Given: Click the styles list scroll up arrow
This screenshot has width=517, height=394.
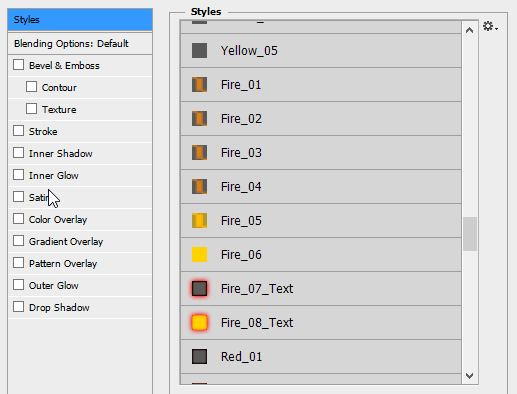Looking at the screenshot, I should point(469,30).
